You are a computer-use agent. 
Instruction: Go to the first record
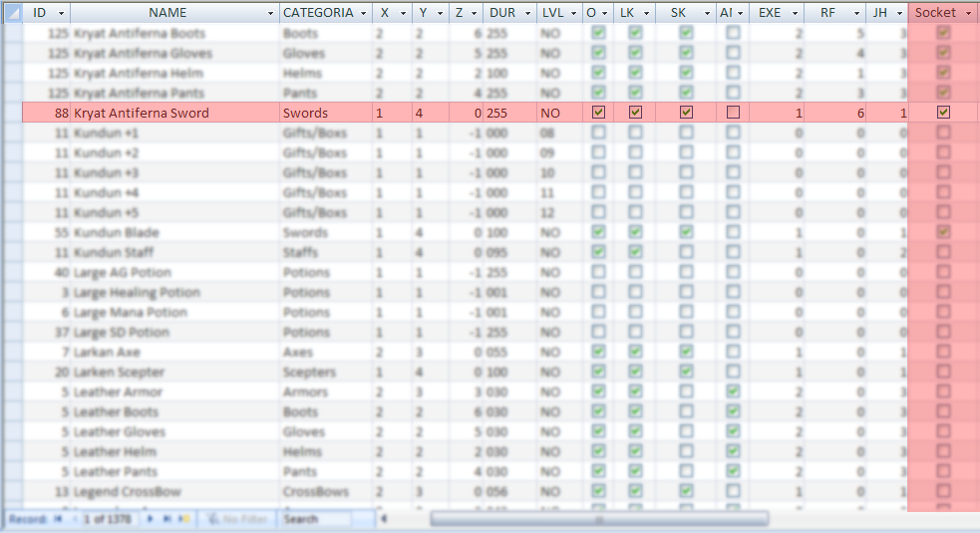click(x=57, y=519)
